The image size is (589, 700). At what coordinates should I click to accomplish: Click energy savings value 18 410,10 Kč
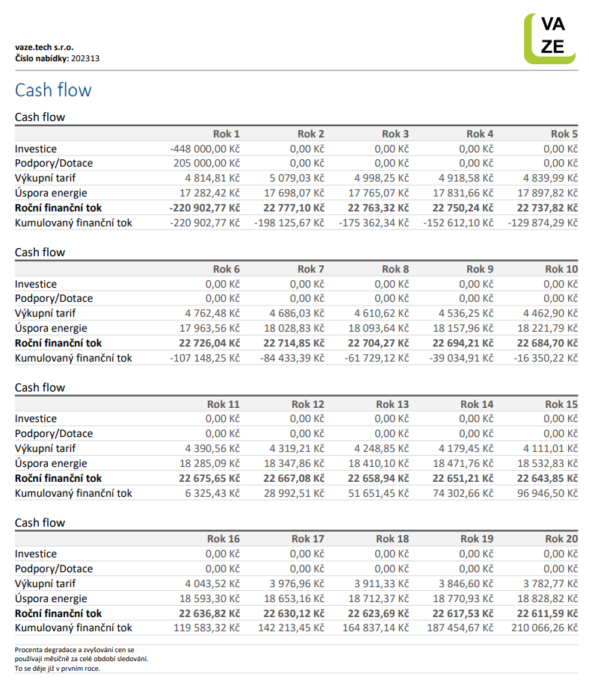pos(378,463)
